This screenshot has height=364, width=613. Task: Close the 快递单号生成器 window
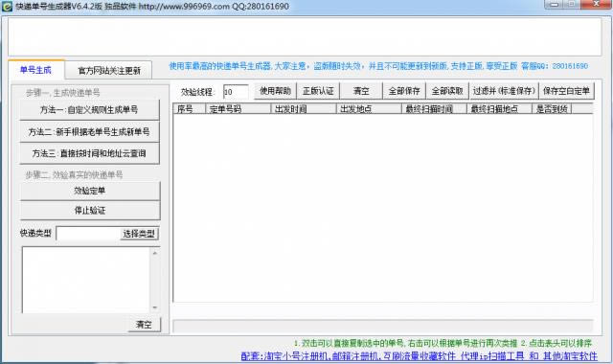coord(596,4)
